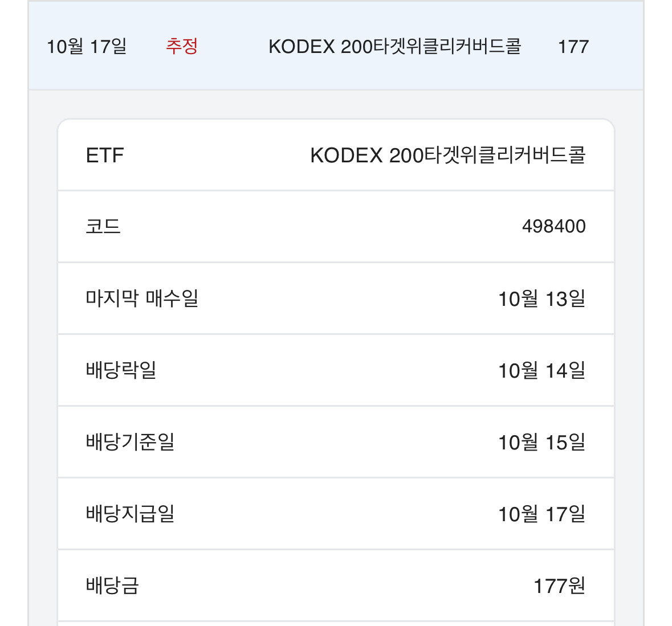Screen dimensions: 672x626
Task: Click the 177원 dividend amount
Action: [559, 586]
